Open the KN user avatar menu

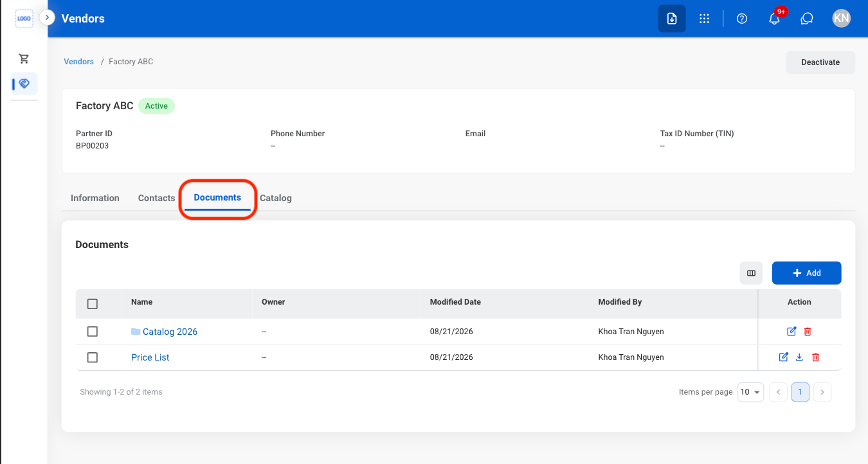point(841,19)
